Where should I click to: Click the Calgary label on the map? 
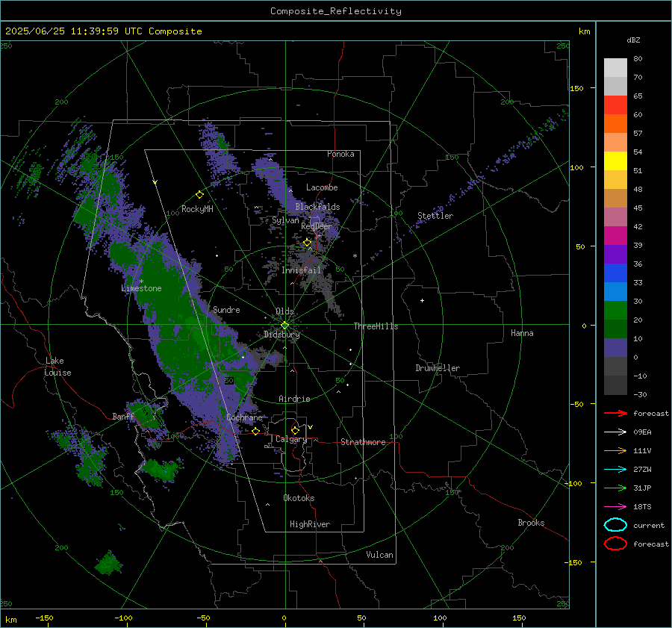pos(291,439)
